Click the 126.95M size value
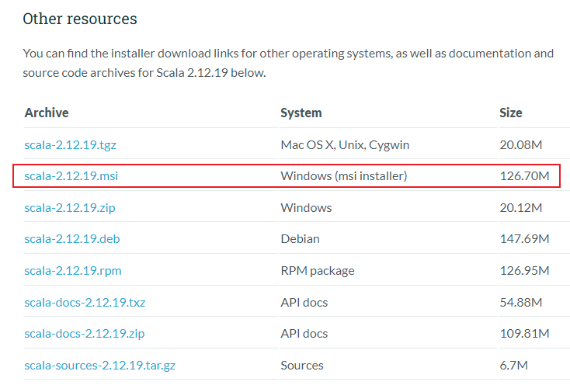Screen dimensions: 570x392 524,271
